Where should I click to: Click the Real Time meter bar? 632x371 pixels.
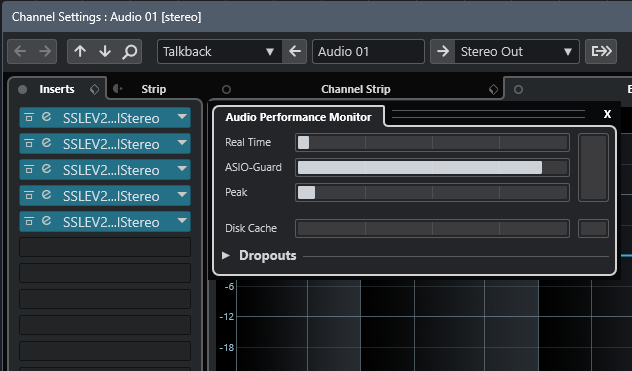(x=432, y=142)
